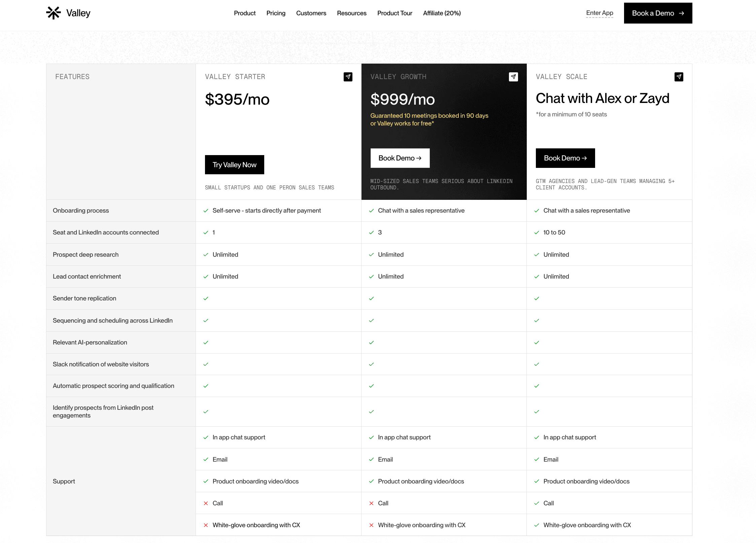Click Starter check for Automatic prospect scoring
The height and width of the screenshot is (543, 756).
point(206,386)
